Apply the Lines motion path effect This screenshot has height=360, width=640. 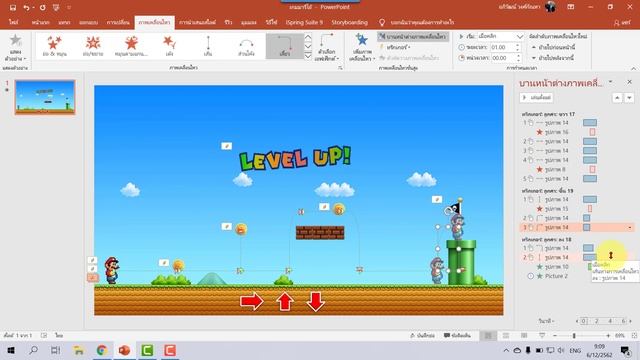point(208,46)
